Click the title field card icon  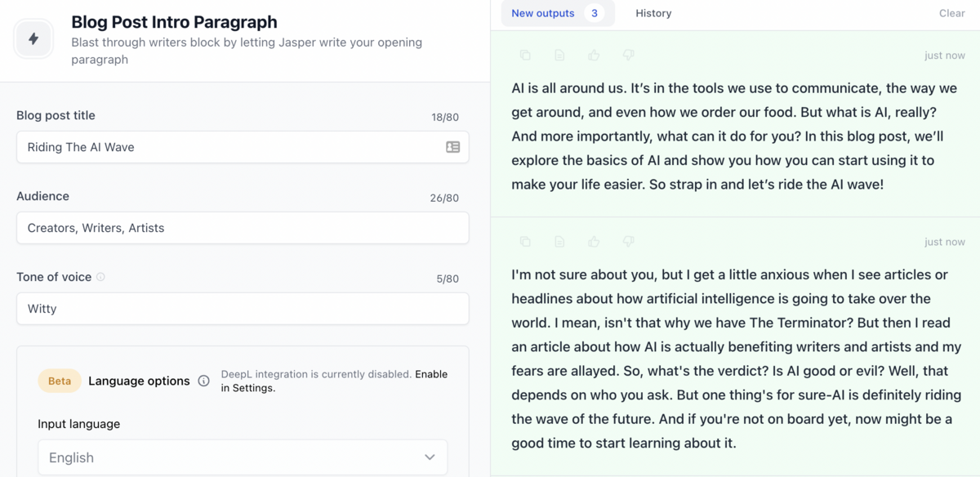coord(452,147)
